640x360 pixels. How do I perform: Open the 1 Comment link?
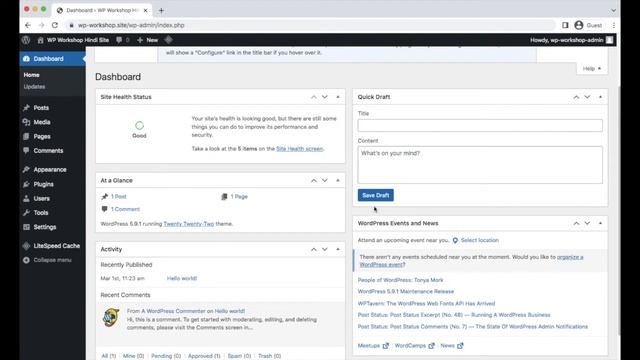pos(125,209)
